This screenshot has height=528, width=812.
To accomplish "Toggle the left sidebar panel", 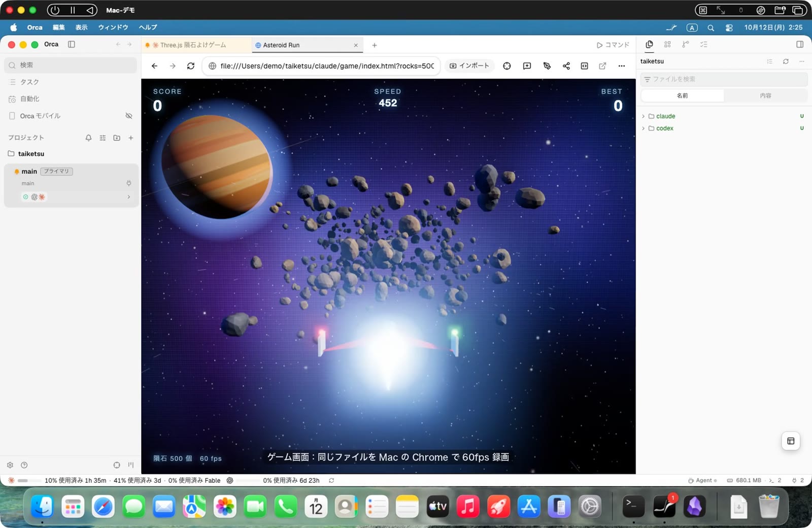I will point(72,45).
